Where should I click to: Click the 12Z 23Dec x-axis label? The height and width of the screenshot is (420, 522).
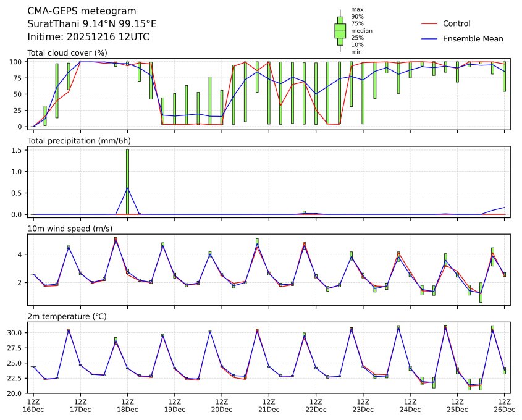363,405
